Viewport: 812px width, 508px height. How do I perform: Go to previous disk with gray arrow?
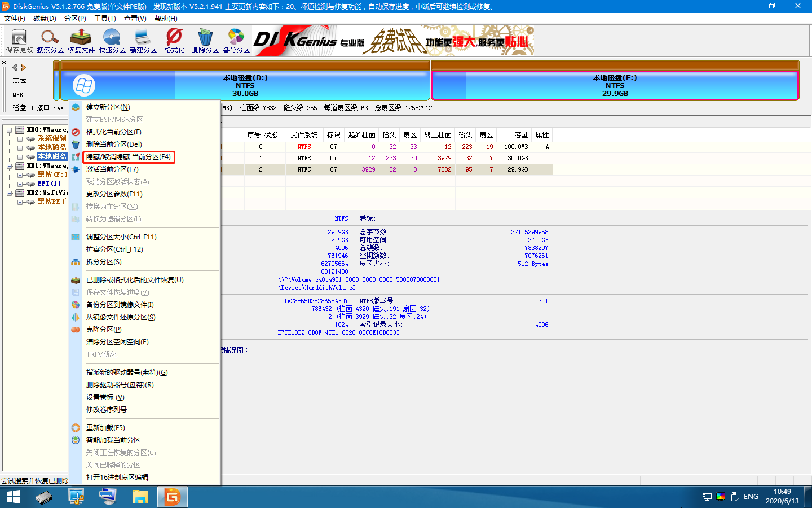coord(15,68)
